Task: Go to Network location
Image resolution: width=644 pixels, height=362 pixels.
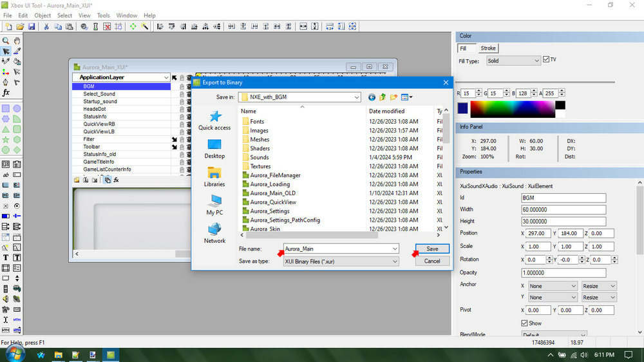Action: pos(214,233)
